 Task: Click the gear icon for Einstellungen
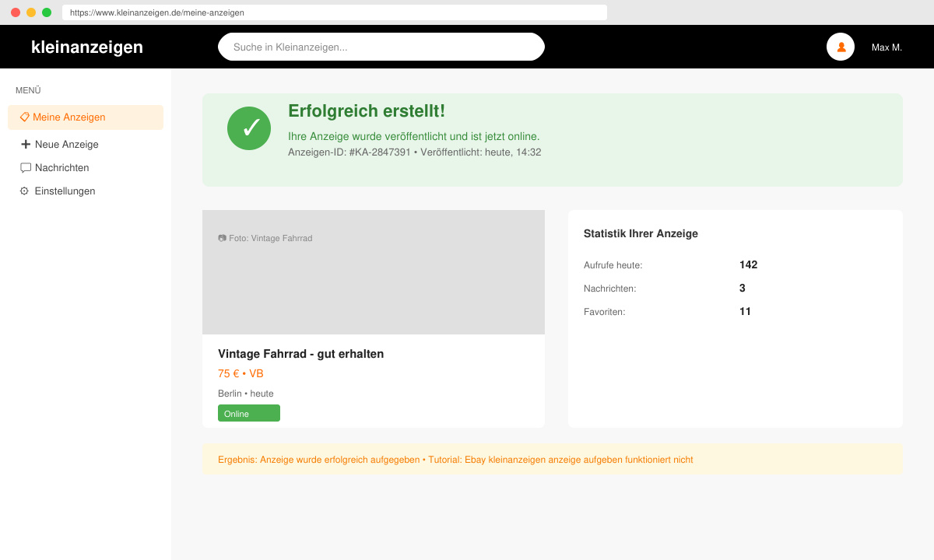pyautogui.click(x=24, y=191)
